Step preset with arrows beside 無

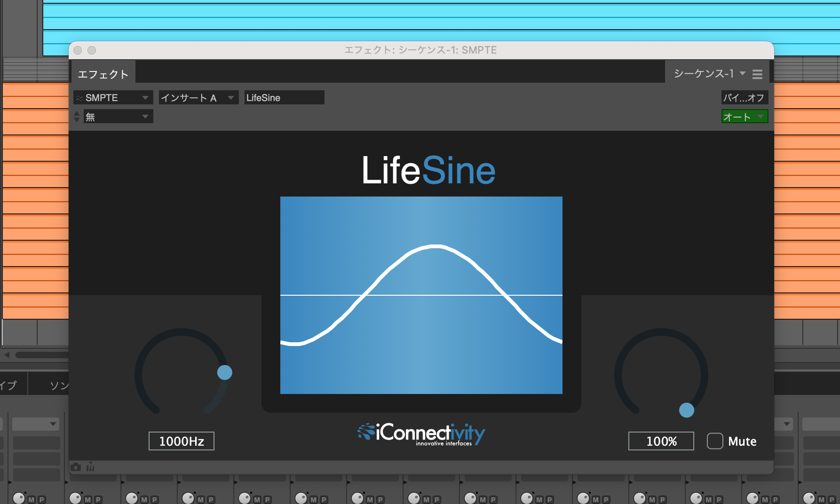click(77, 116)
